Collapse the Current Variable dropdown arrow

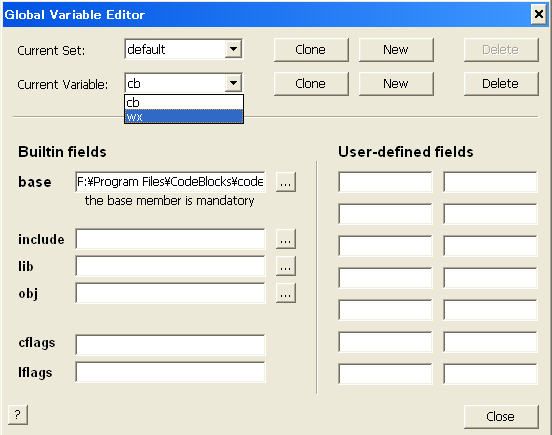tap(233, 83)
